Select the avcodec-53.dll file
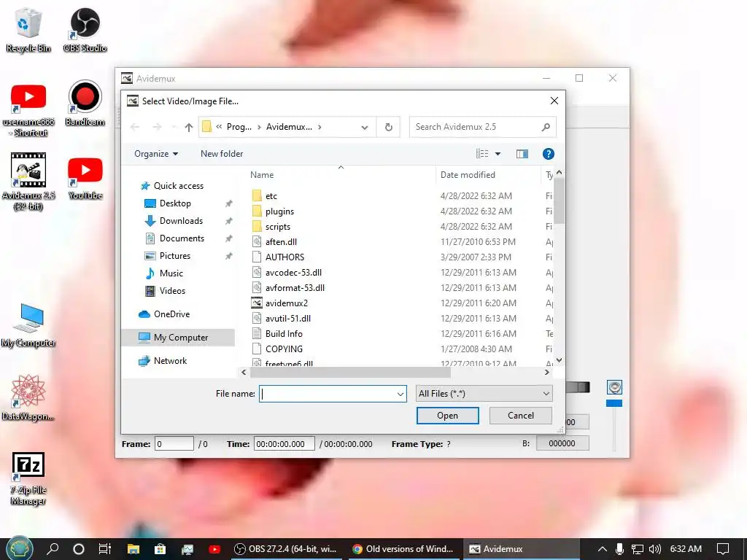The height and width of the screenshot is (560, 747). [293, 273]
